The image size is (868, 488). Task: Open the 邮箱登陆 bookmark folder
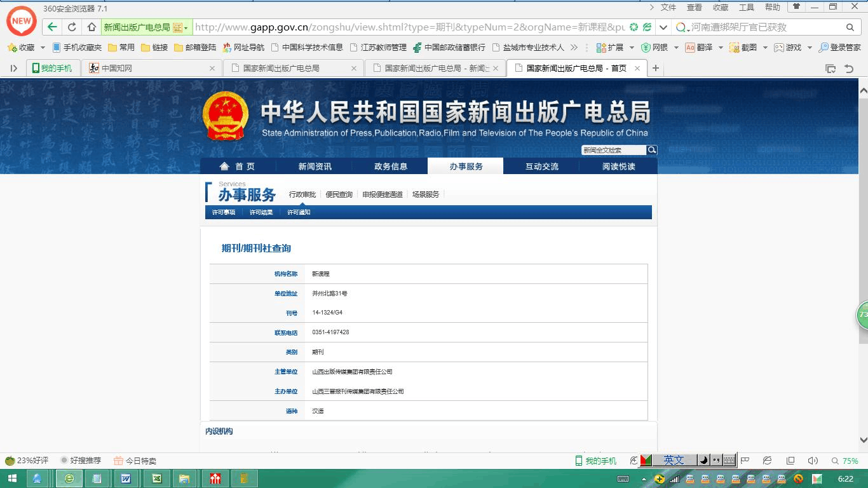click(x=195, y=48)
